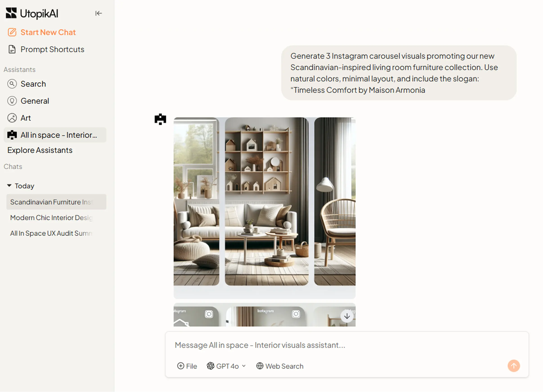
Task: Click the Start New Chat pencil icon
Action: pyautogui.click(x=12, y=32)
